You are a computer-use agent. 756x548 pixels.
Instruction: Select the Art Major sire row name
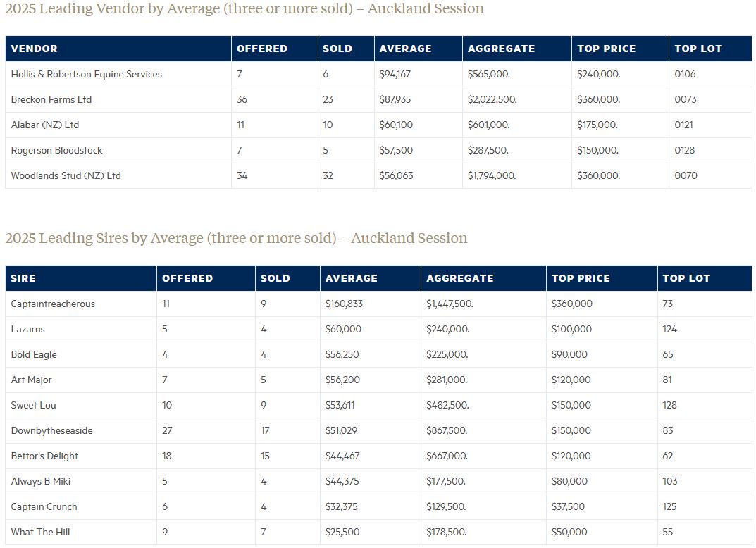(x=32, y=380)
